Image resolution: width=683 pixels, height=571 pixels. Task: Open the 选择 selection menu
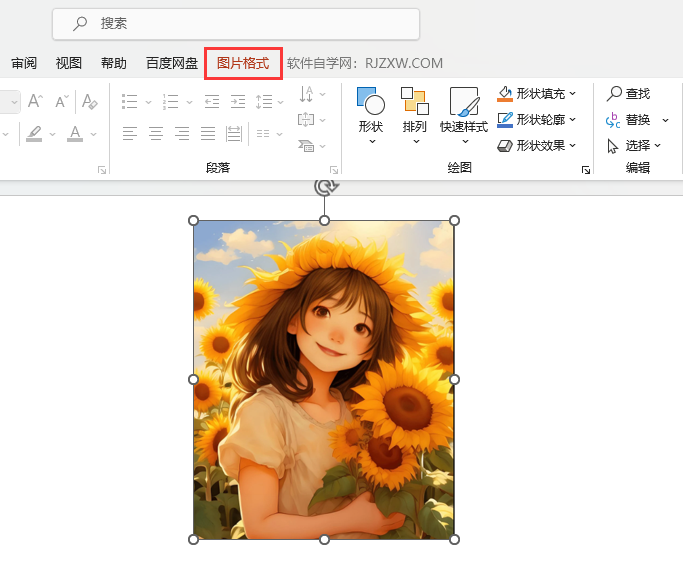click(634, 145)
